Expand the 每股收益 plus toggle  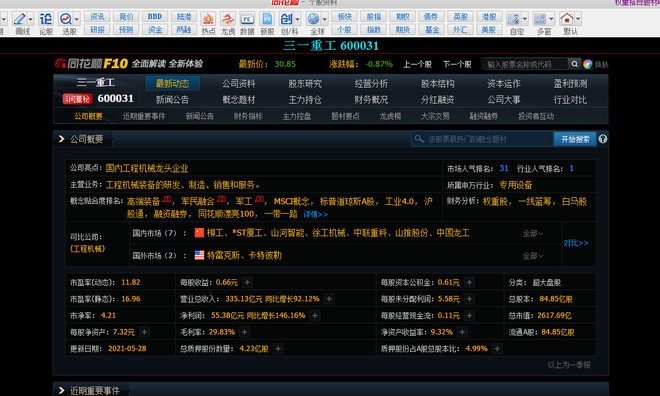248,282
